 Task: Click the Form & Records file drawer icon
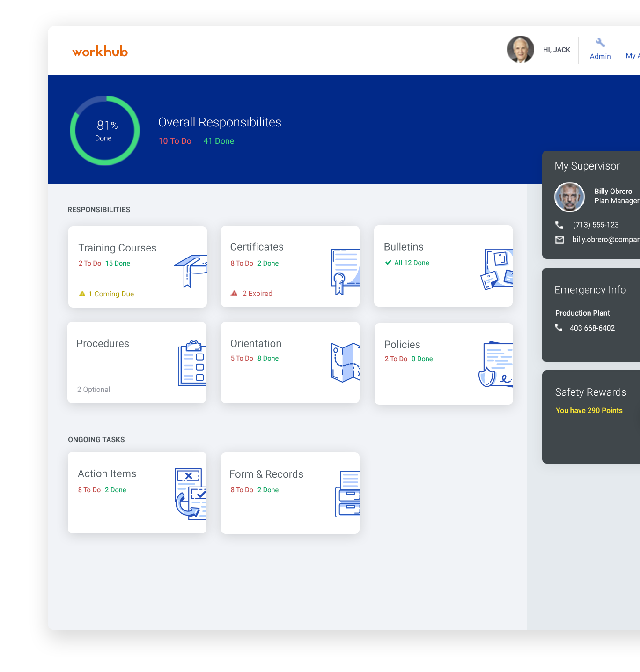(347, 494)
